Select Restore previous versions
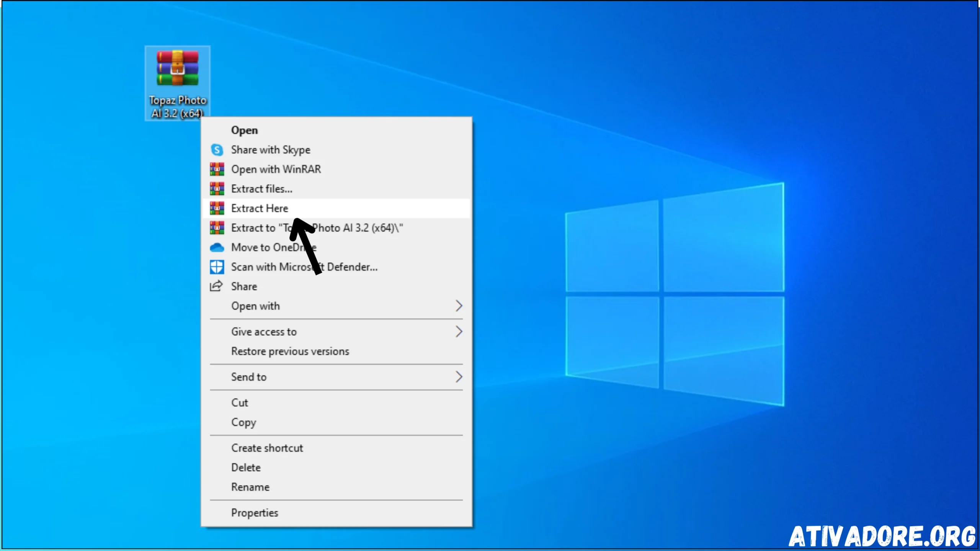 (x=336, y=351)
